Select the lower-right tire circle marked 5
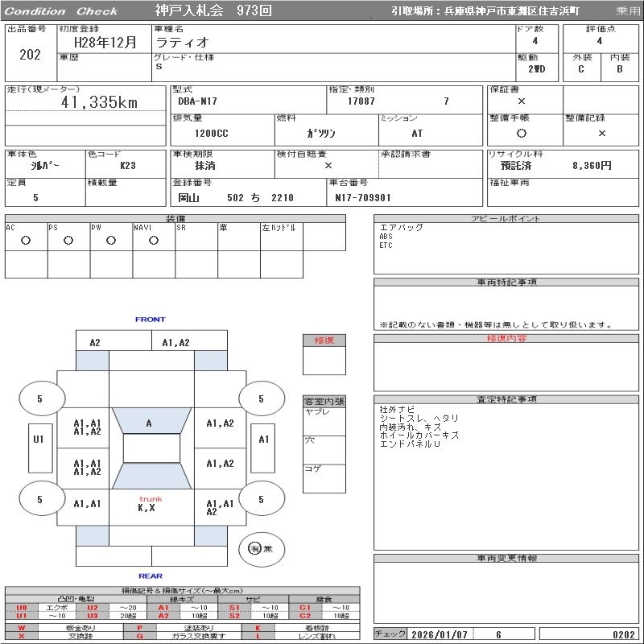This screenshot has height=644, width=644. tap(261, 499)
